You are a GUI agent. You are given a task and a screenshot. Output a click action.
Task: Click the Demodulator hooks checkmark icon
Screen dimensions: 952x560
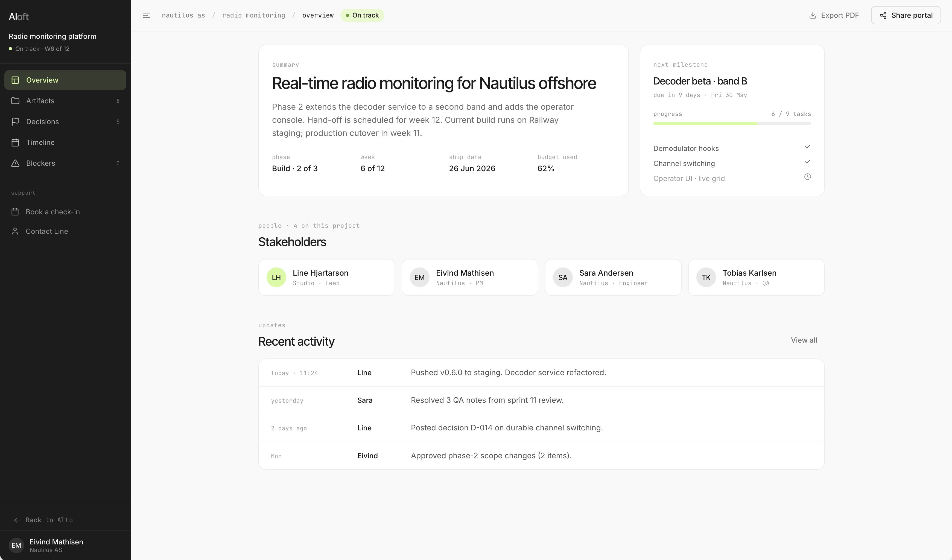point(807,147)
